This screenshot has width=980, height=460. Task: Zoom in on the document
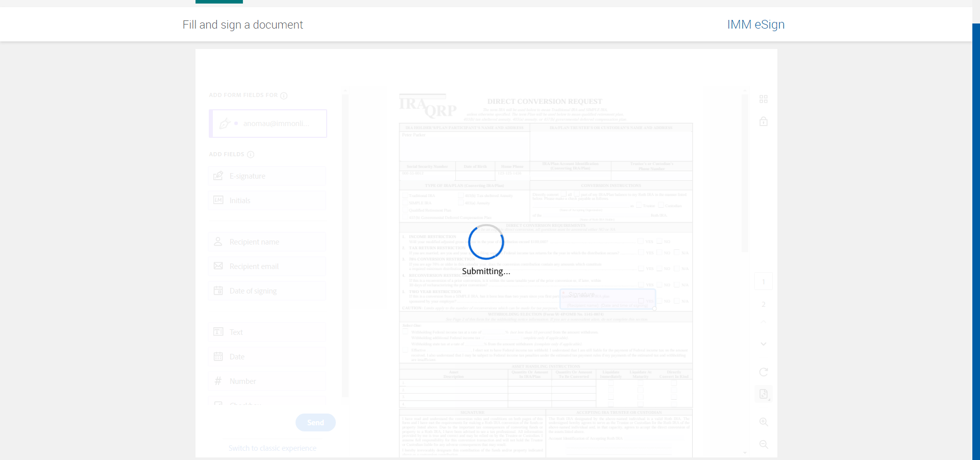tap(764, 422)
